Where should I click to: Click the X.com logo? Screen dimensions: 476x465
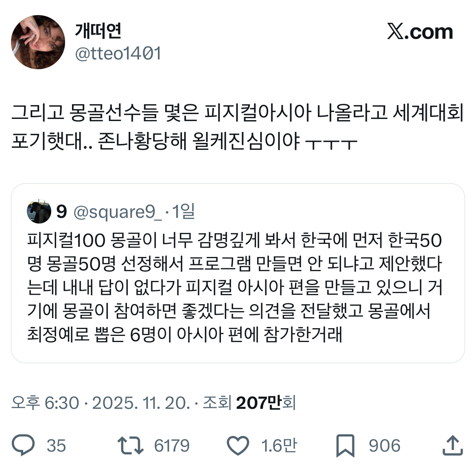coord(420,32)
